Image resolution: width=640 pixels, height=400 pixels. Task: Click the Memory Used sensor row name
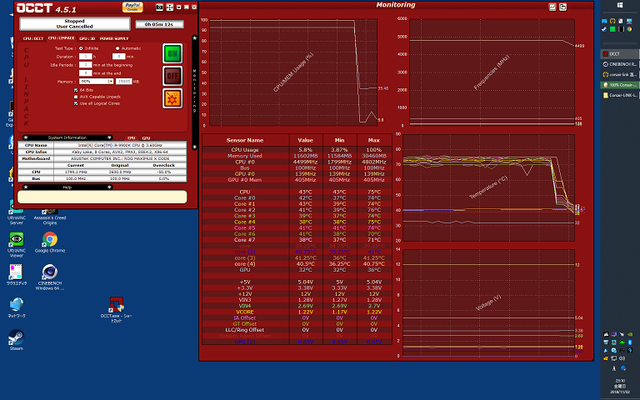point(245,156)
